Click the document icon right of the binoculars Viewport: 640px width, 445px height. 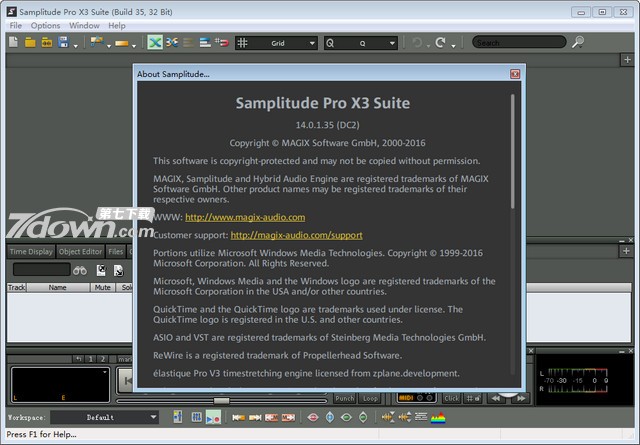tap(101, 270)
